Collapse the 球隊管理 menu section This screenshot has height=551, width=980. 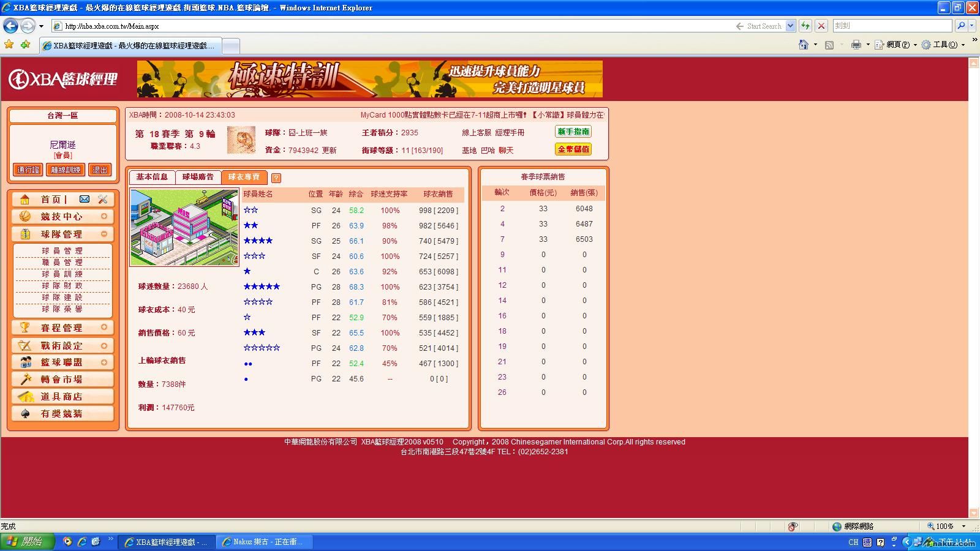pos(104,234)
